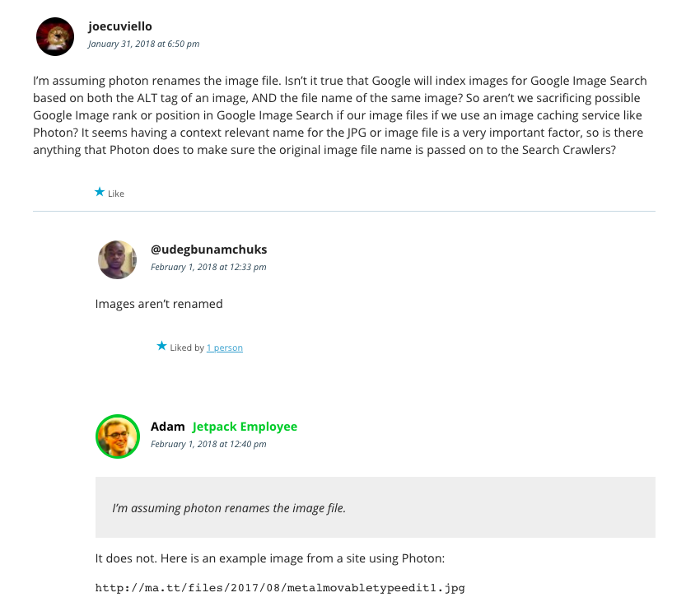
Task: Open the '1 person' likes list
Action: 224,348
